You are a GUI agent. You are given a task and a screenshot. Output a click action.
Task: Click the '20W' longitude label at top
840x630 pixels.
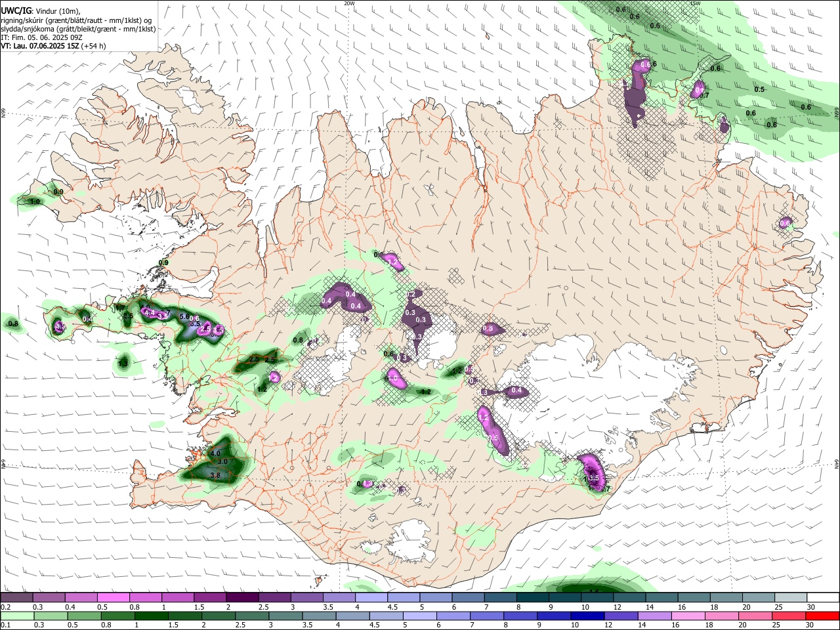click(349, 3)
